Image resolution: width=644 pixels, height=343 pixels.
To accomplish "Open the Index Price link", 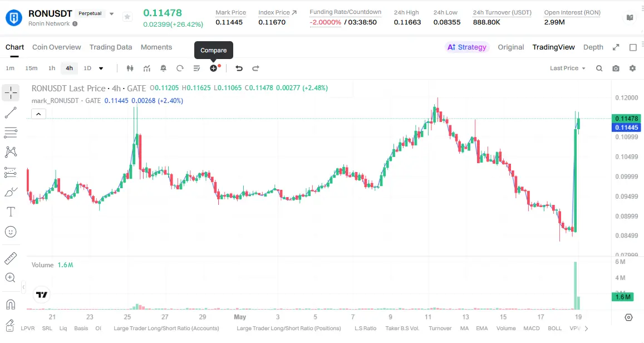I will click(x=277, y=13).
